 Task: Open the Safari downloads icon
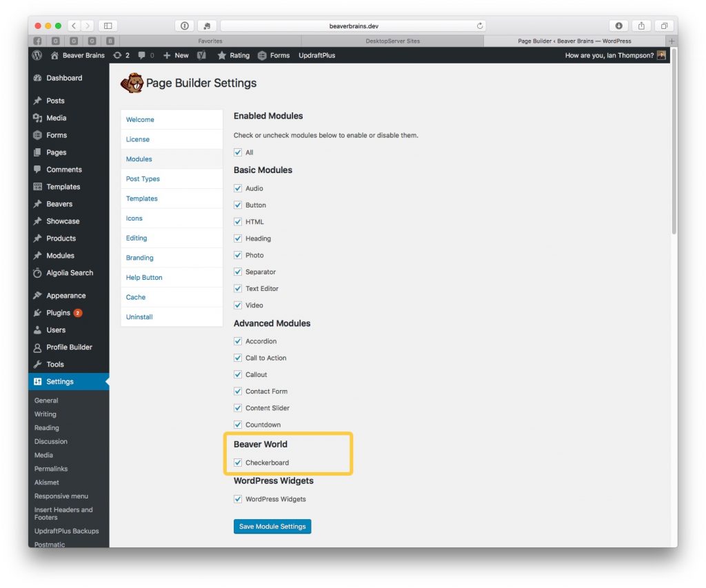click(x=619, y=26)
